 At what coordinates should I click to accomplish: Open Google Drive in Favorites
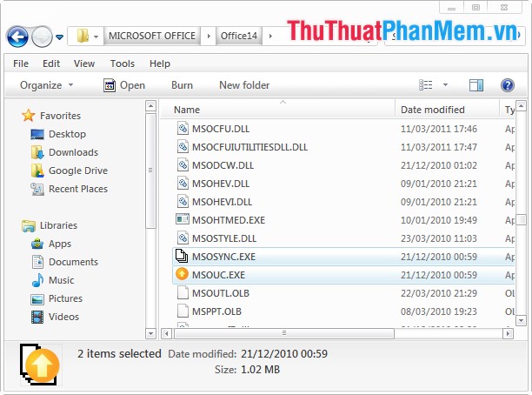[78, 171]
